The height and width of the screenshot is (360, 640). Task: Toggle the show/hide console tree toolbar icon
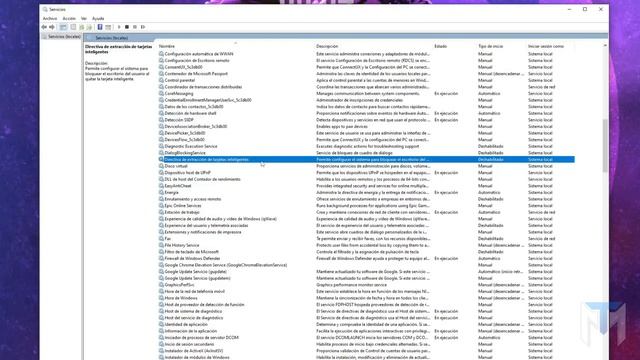pyautogui.click(x=63, y=27)
